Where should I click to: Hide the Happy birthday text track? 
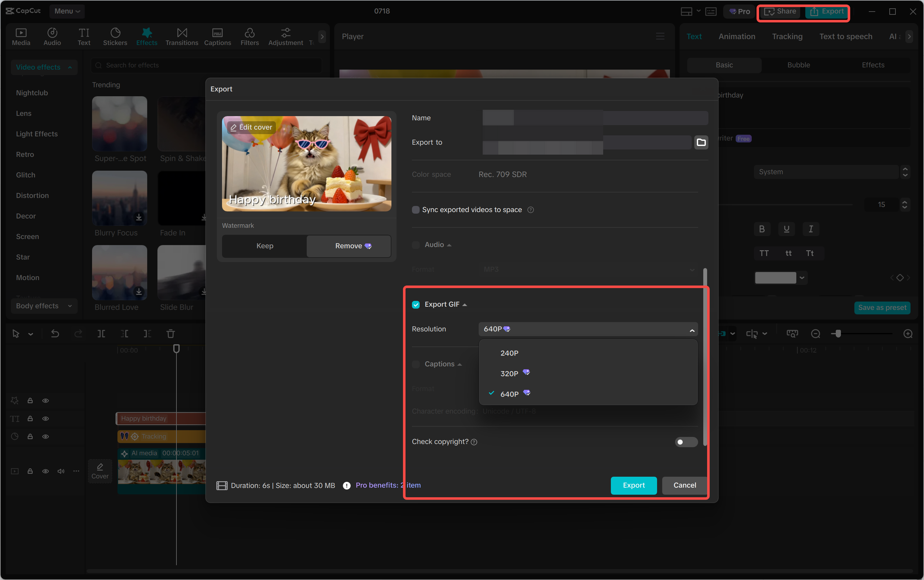46,419
